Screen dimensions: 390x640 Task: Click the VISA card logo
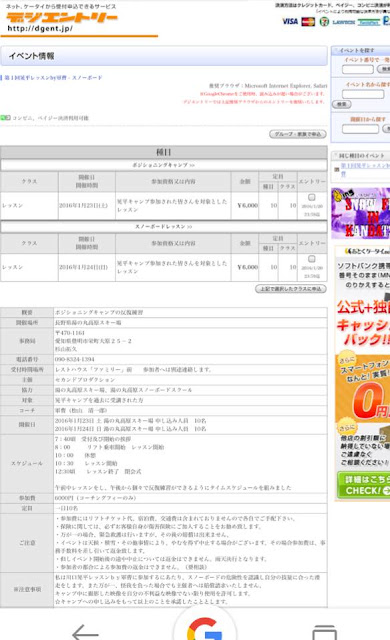[x=290, y=21]
